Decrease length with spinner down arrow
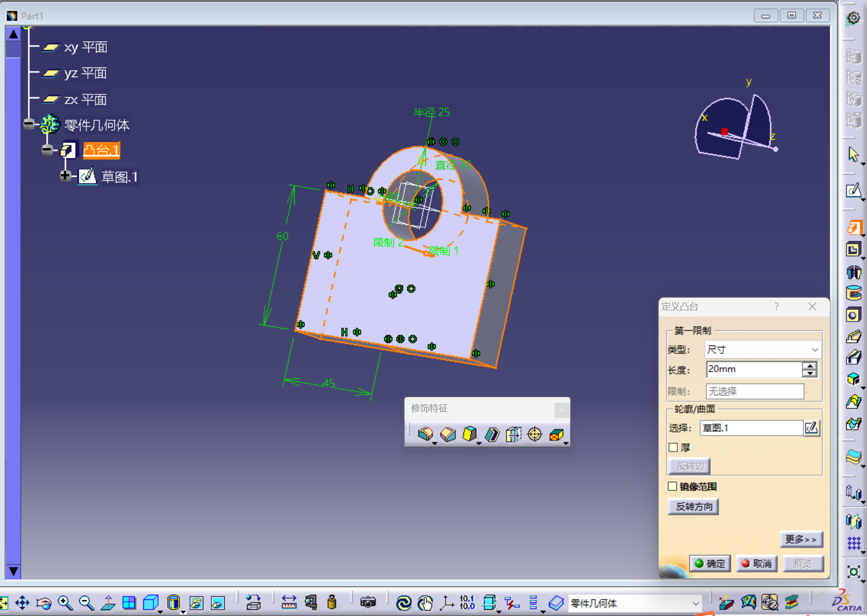 pos(810,373)
